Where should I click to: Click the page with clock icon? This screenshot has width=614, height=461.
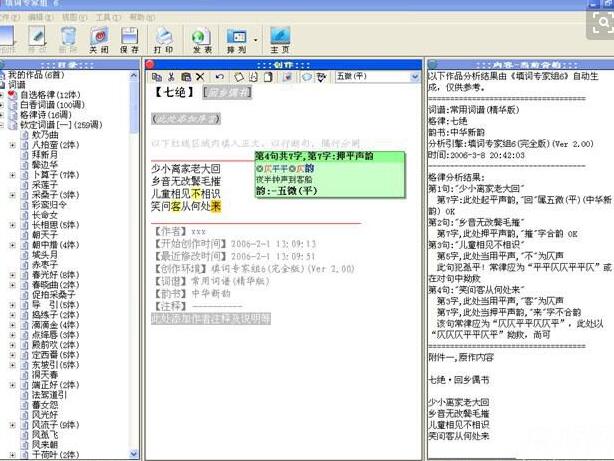(x=253, y=77)
